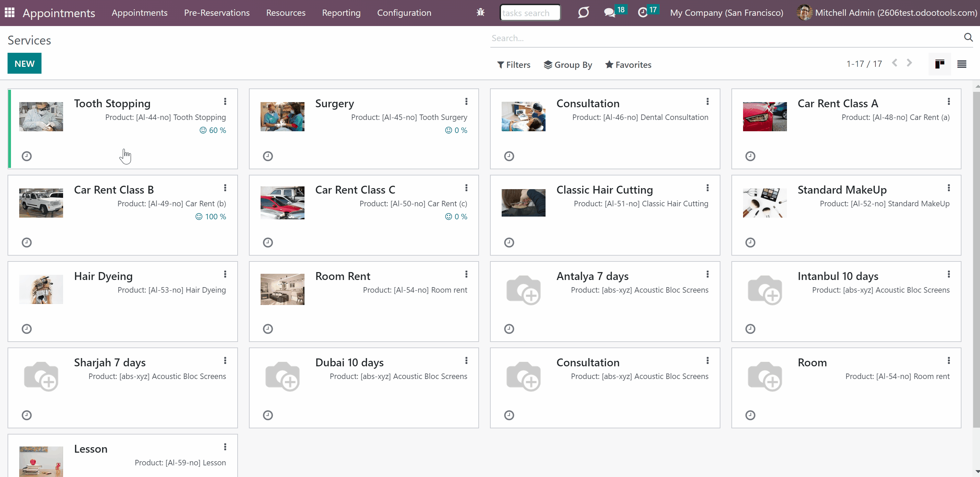Screen dimensions: 980x477
Task: Open activity clock on Car Rent Class A card
Action: point(750,156)
